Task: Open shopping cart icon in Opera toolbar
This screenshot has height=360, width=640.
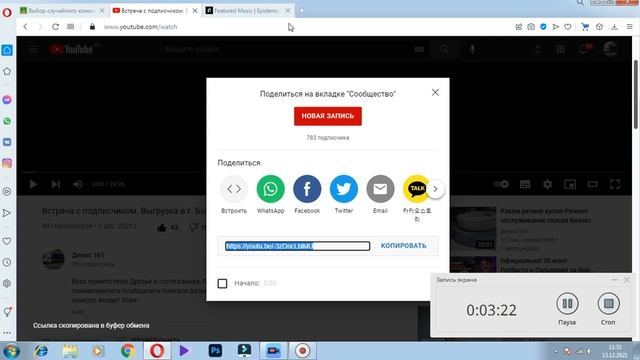Action: tap(585, 27)
